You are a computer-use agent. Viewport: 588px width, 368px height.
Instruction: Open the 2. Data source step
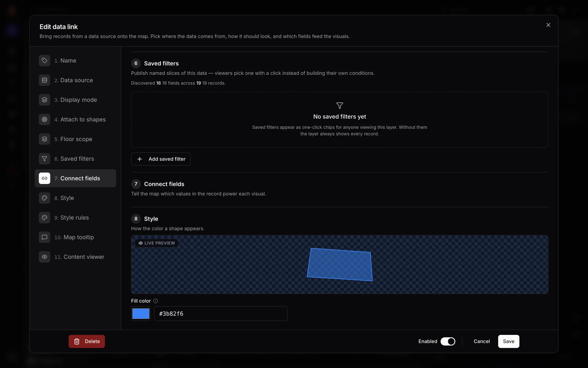75,80
